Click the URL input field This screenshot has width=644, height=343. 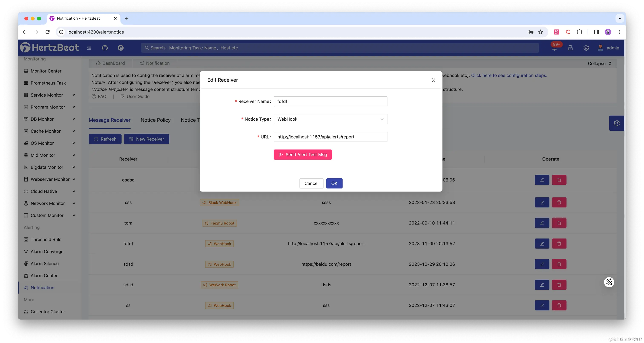click(330, 137)
